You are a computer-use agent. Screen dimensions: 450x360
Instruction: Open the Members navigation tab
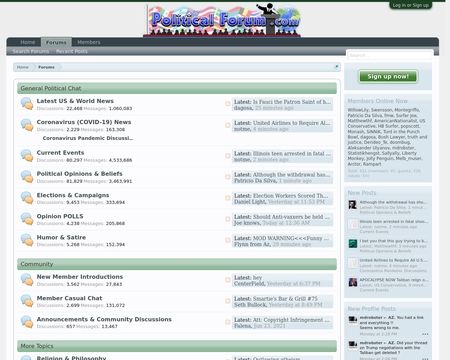(89, 42)
